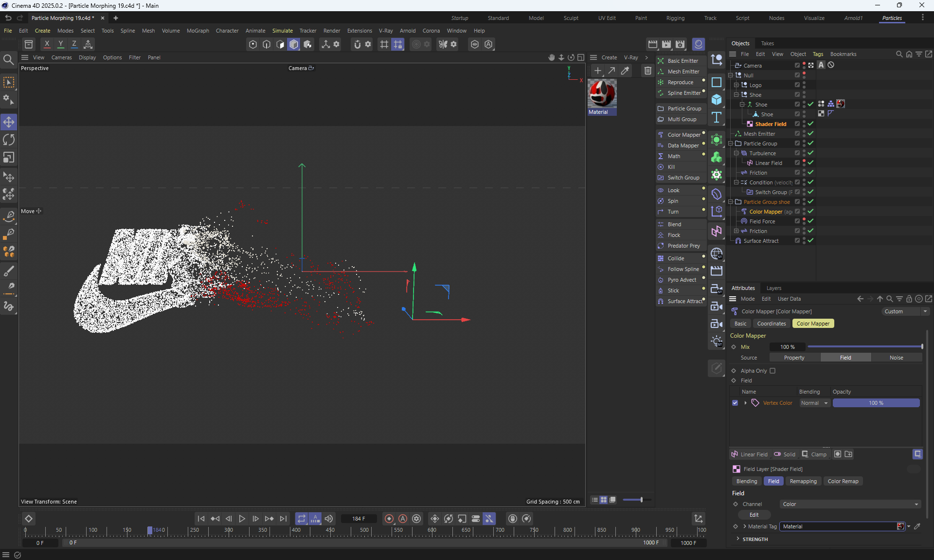934x560 pixels.
Task: Uncheck the Vertex Color field layer checkbox
Action: pos(735,403)
